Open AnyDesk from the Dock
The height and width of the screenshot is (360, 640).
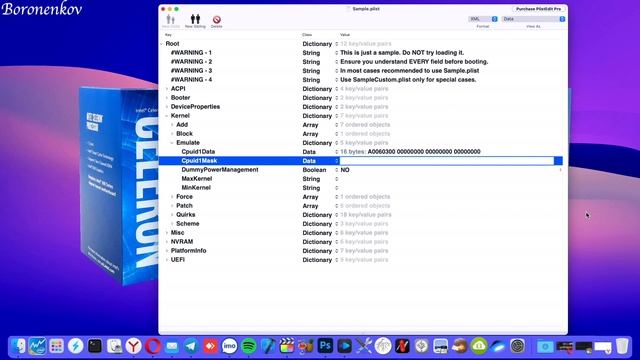click(x=210, y=347)
